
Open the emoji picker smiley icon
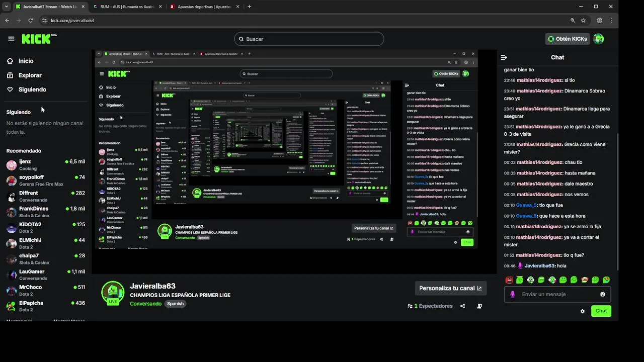[602, 294]
